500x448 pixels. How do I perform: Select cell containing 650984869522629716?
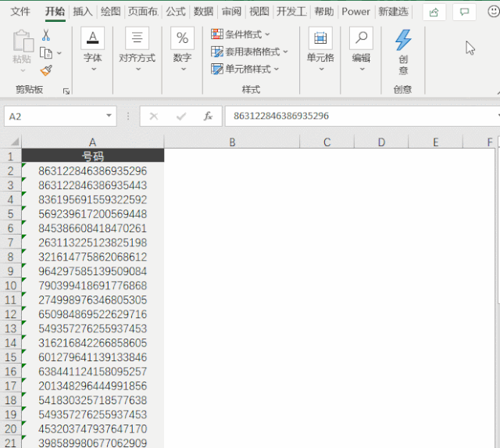click(x=93, y=314)
